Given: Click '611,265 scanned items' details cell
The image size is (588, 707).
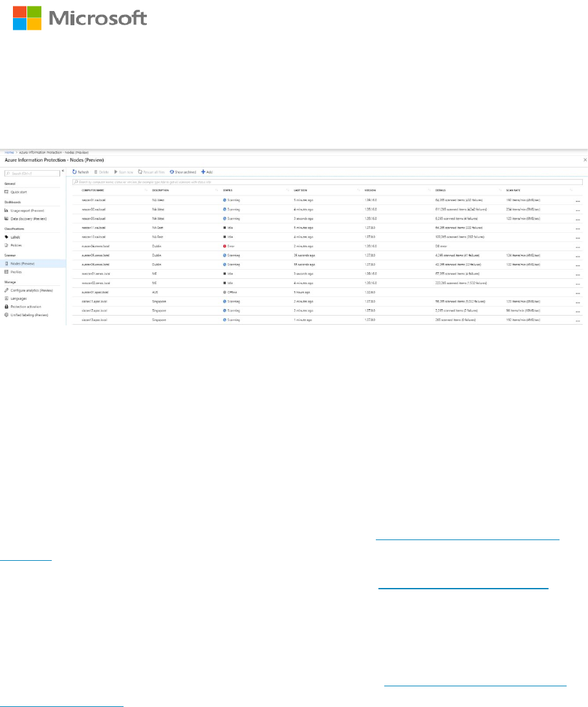Looking at the screenshot, I should (461, 209).
